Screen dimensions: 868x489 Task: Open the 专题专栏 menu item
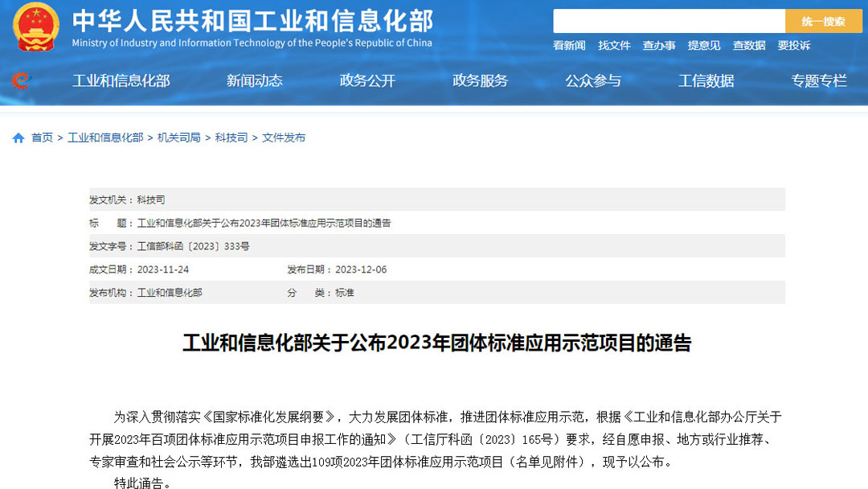819,80
